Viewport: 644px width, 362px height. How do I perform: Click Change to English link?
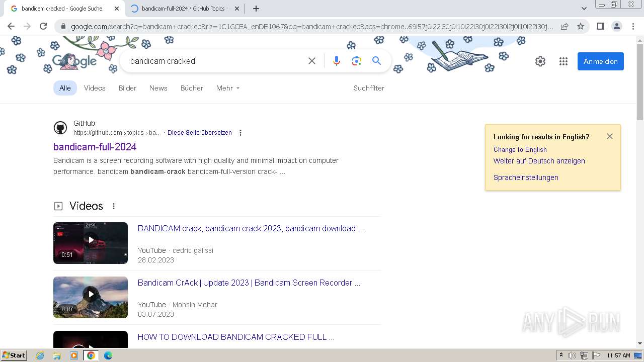coord(520,149)
